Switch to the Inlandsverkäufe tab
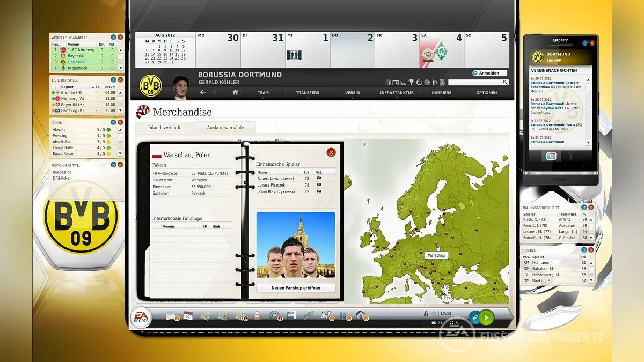The height and width of the screenshot is (362, 644). (x=164, y=128)
